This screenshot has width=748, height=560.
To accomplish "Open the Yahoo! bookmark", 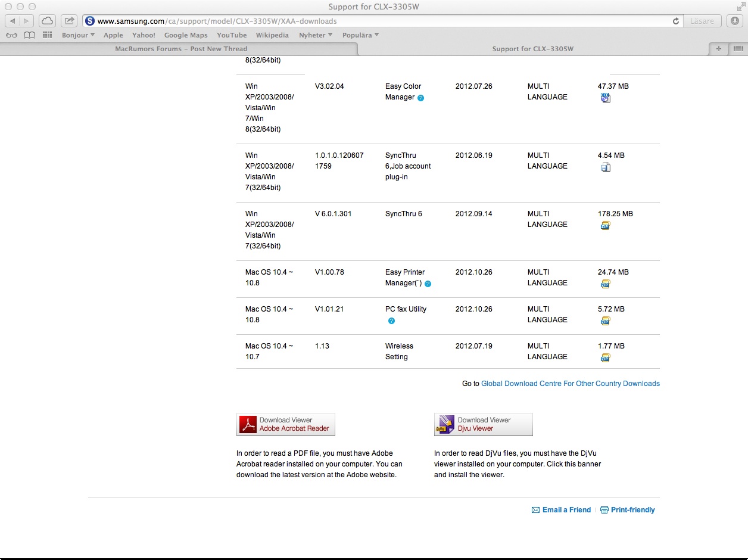I will pyautogui.click(x=144, y=35).
